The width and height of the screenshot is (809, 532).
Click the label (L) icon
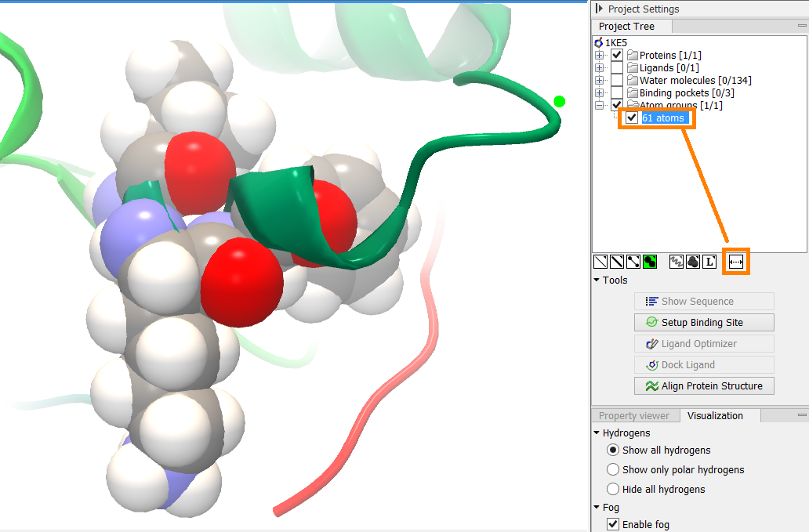click(x=709, y=262)
